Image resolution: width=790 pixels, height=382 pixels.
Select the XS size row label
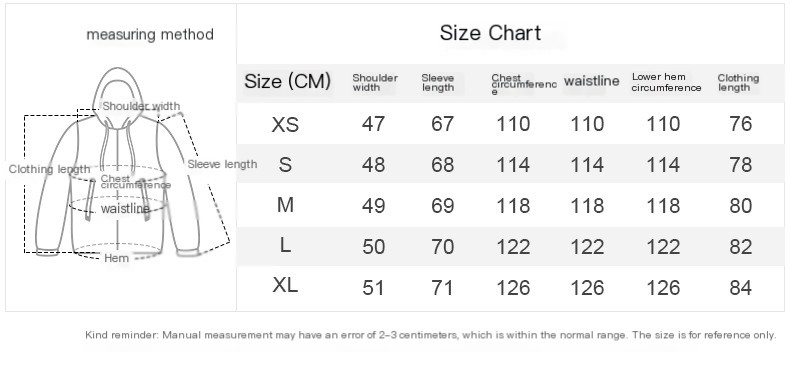coord(285,124)
